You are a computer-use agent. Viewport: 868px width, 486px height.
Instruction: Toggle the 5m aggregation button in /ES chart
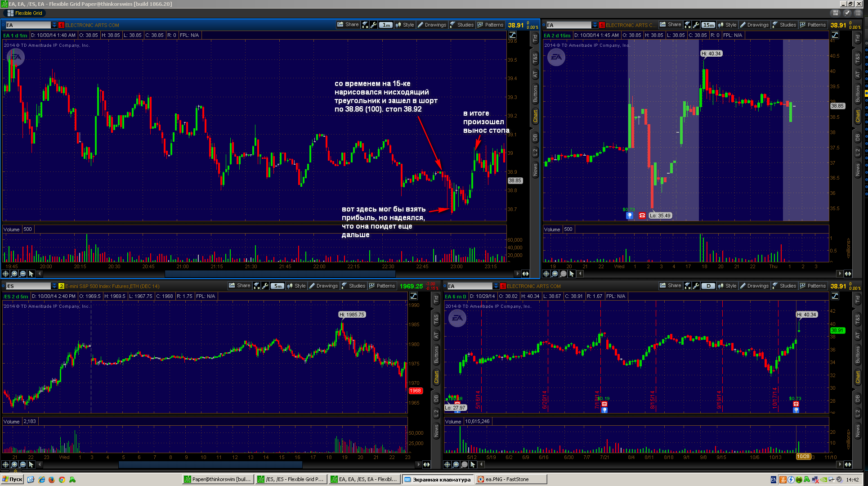coord(277,286)
